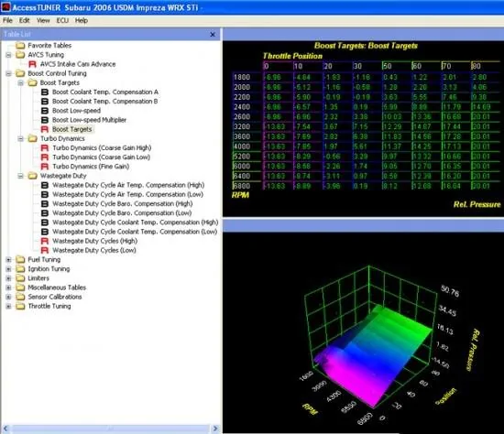
Task: Collapse the Wastegate Duty subfolder node
Action: (20, 176)
